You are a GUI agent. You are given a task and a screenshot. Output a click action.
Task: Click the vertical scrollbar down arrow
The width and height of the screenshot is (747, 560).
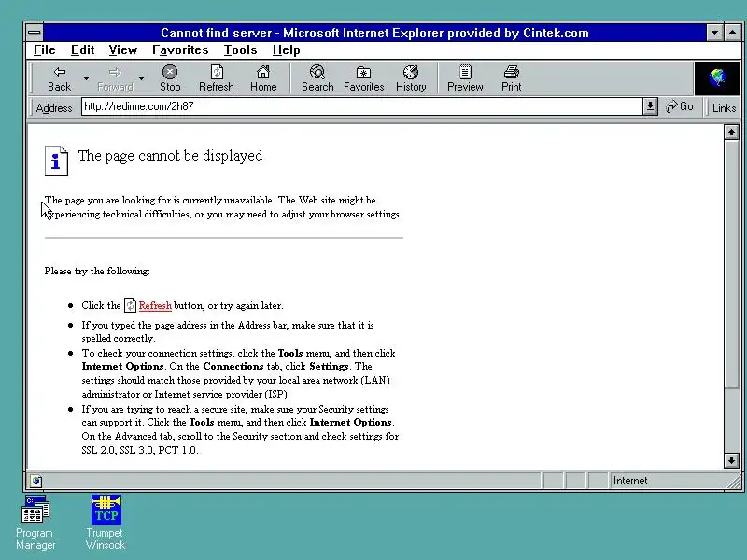pos(731,460)
